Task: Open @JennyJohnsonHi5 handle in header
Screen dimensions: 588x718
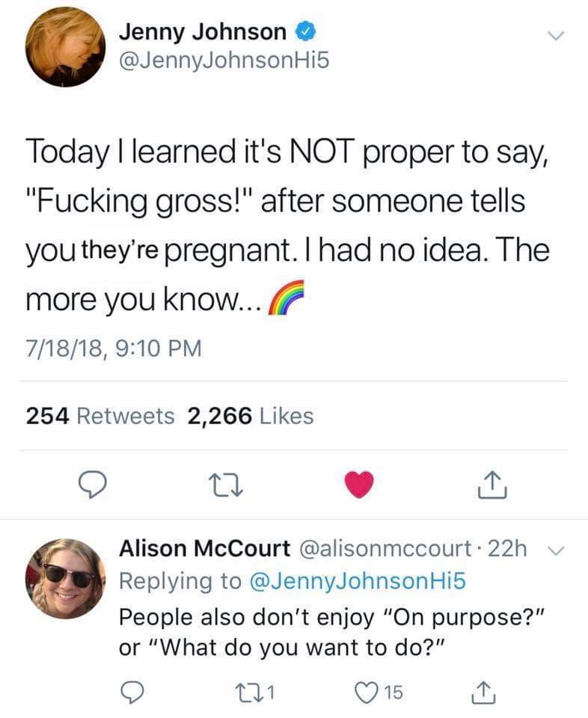Action: click(x=224, y=61)
